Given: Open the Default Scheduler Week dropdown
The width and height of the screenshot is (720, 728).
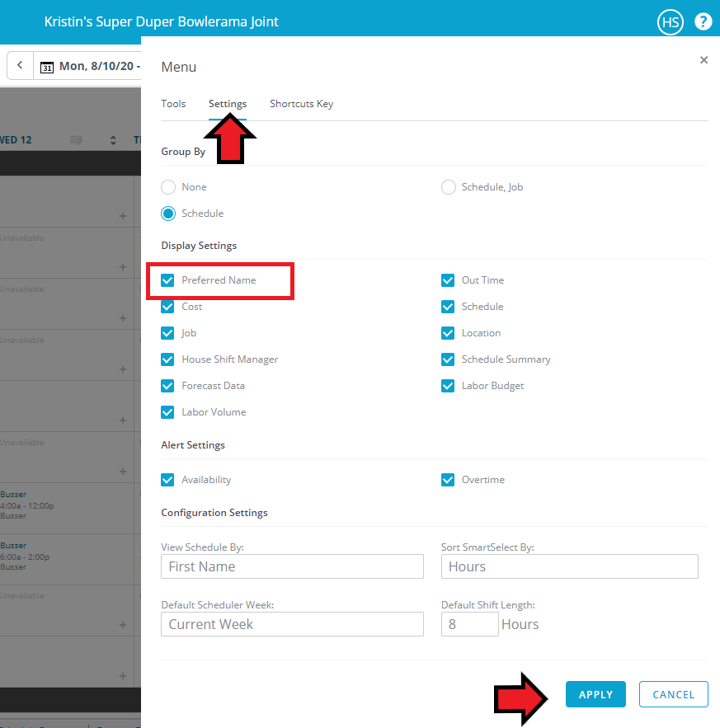Looking at the screenshot, I should [x=292, y=624].
